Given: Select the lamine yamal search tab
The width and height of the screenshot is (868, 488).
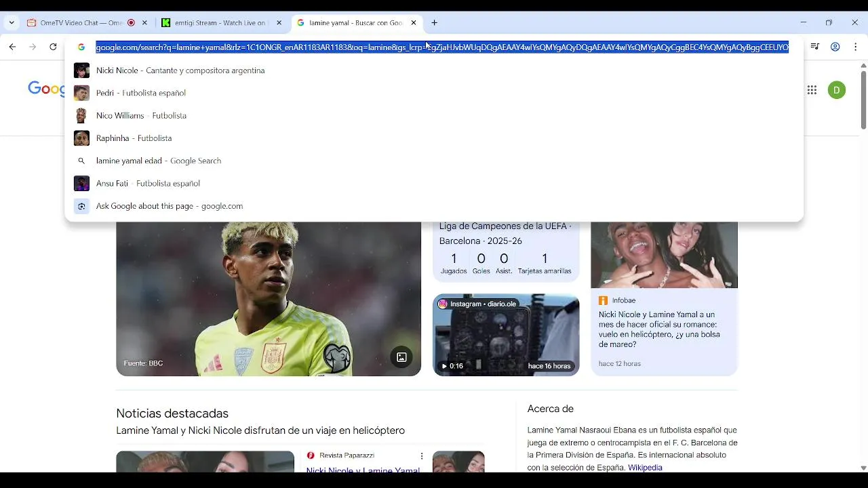Looking at the screenshot, I should point(356,22).
